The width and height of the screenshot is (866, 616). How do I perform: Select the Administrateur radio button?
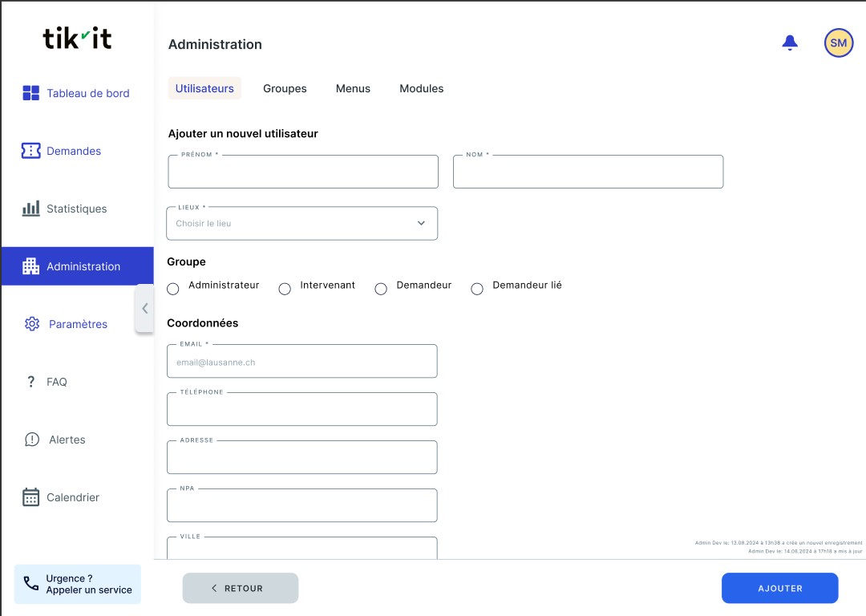point(173,289)
